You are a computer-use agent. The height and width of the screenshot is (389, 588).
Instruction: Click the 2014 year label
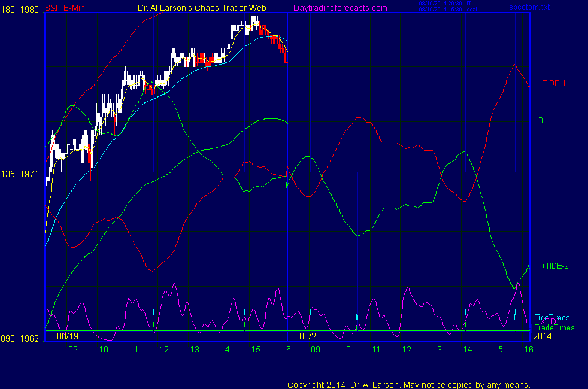(x=542, y=336)
